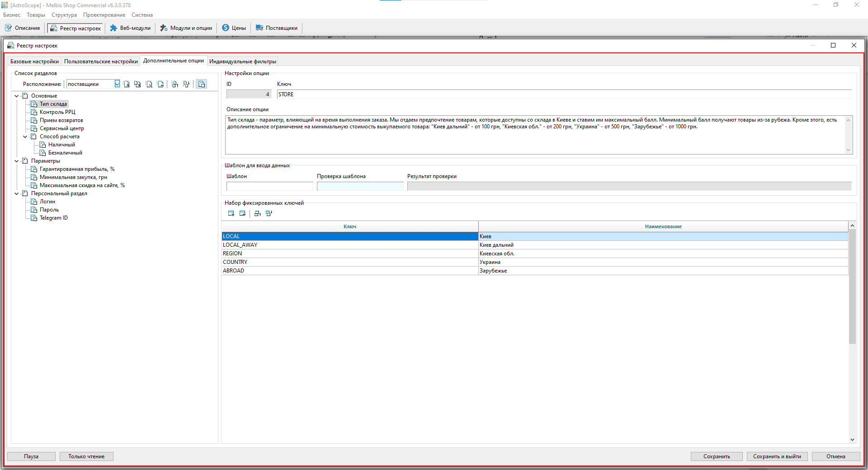Image resolution: width=868 pixels, height=470 pixels.
Task: Select the REGION key cell
Action: [350, 254]
